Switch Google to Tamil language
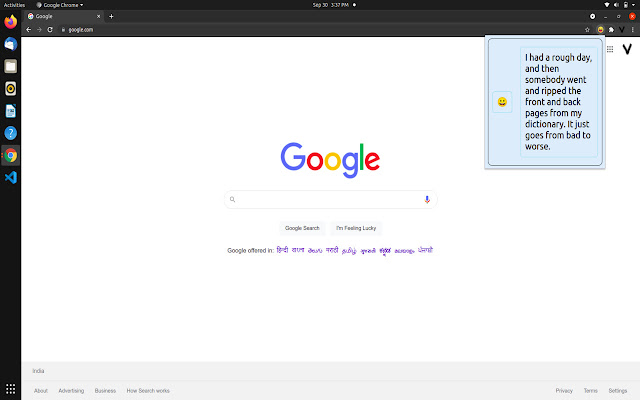 point(349,250)
